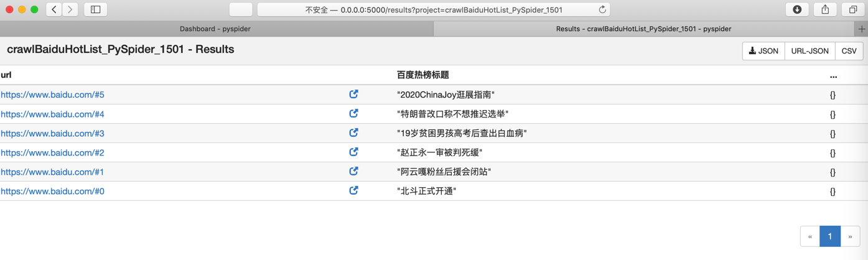This screenshot has width=868, height=260.
Task: Click the crawlBaiduHotList_PySpider_1501 - Results heading
Action: [121, 49]
